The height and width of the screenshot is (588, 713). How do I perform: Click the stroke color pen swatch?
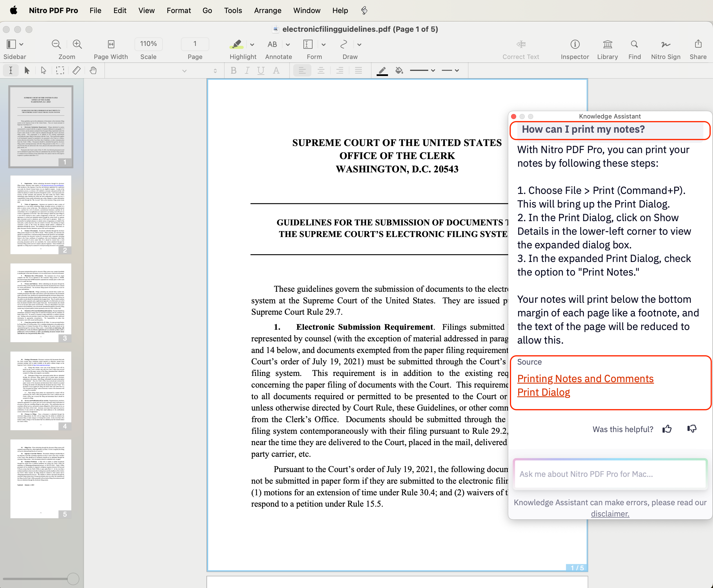click(x=382, y=70)
